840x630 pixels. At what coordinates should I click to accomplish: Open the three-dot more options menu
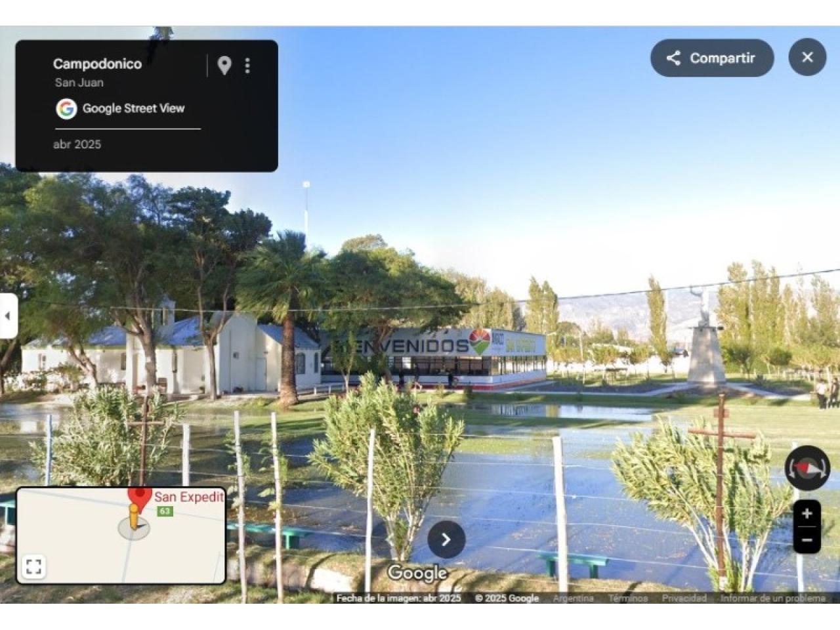(x=247, y=65)
